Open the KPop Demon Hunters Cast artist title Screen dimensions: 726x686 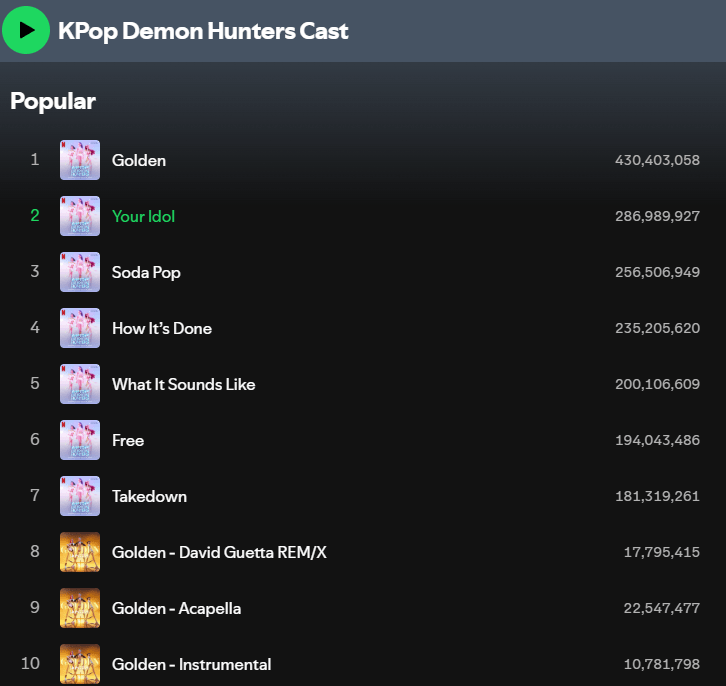pos(203,31)
